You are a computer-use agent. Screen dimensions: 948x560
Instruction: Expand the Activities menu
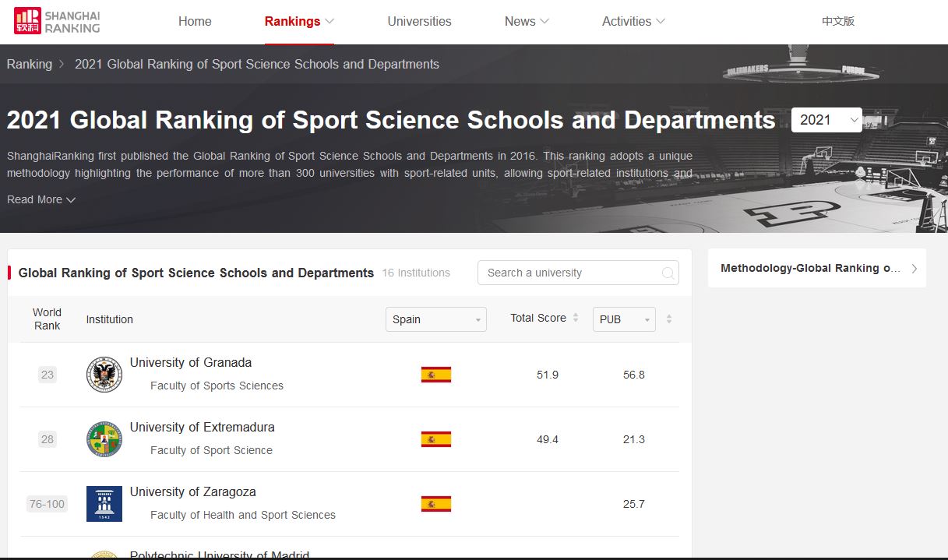point(633,22)
